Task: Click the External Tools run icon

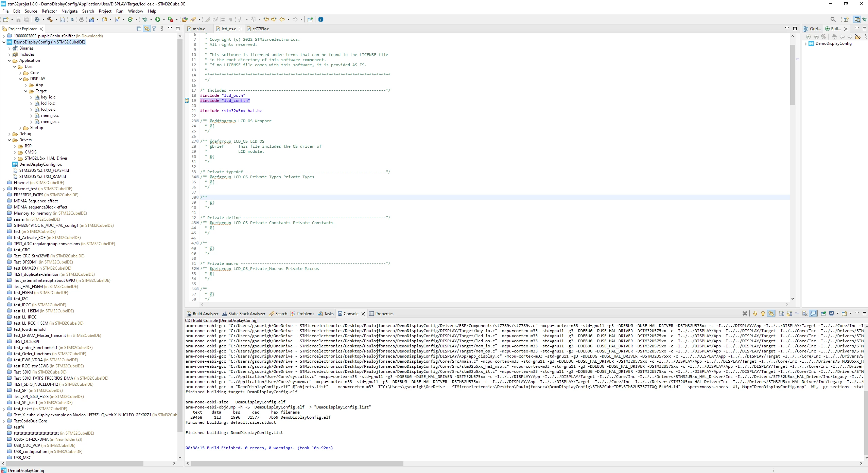Action: (171, 19)
